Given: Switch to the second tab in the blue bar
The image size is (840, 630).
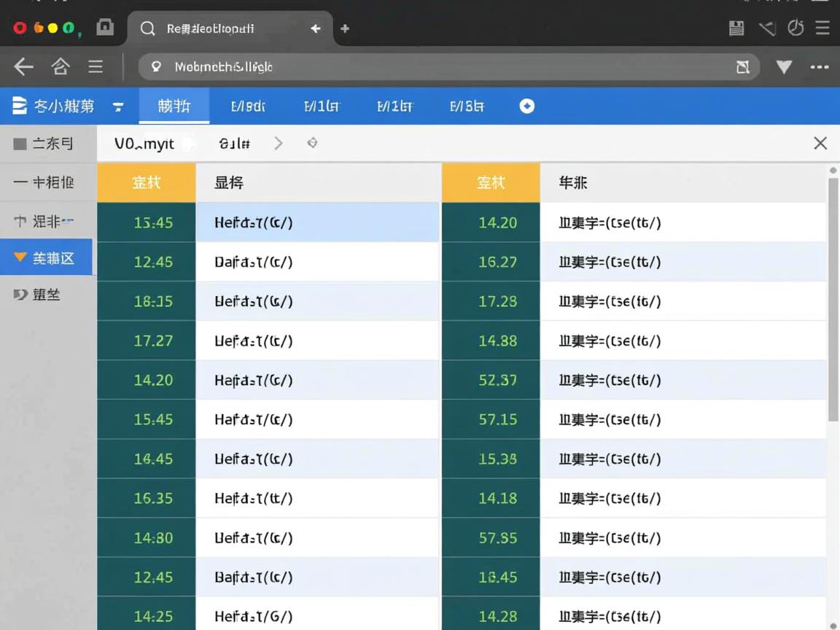Looking at the screenshot, I should [x=248, y=105].
